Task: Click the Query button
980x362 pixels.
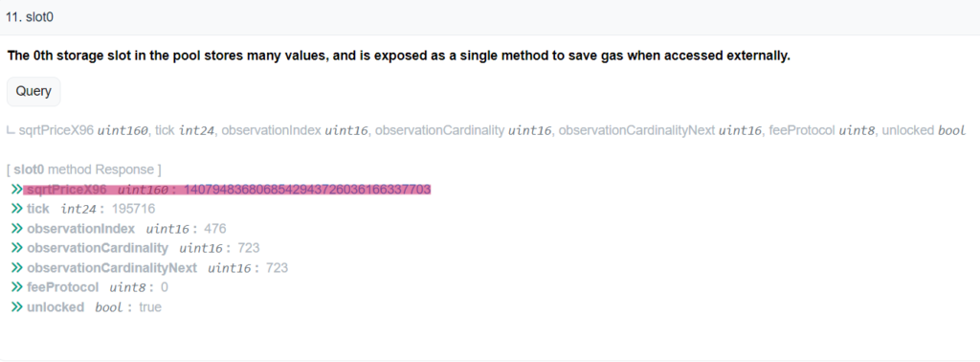Action: pos(33,91)
